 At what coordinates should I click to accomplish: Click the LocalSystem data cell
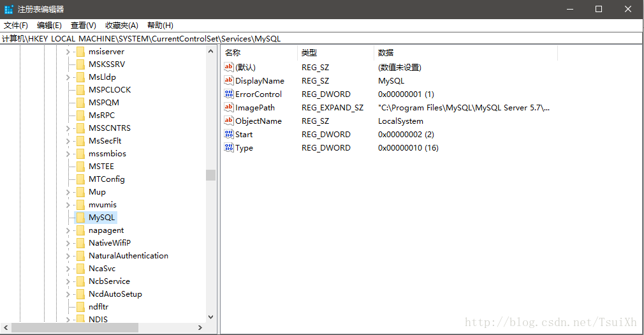[x=400, y=121]
